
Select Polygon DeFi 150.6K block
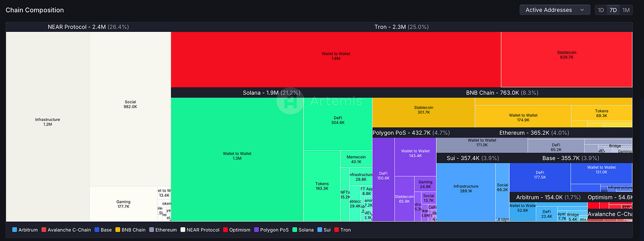383,179
